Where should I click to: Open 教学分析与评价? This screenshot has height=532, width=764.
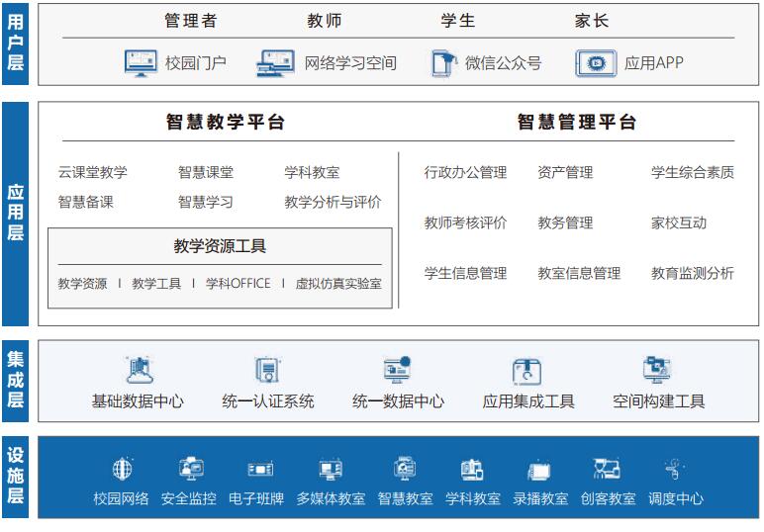tap(333, 203)
